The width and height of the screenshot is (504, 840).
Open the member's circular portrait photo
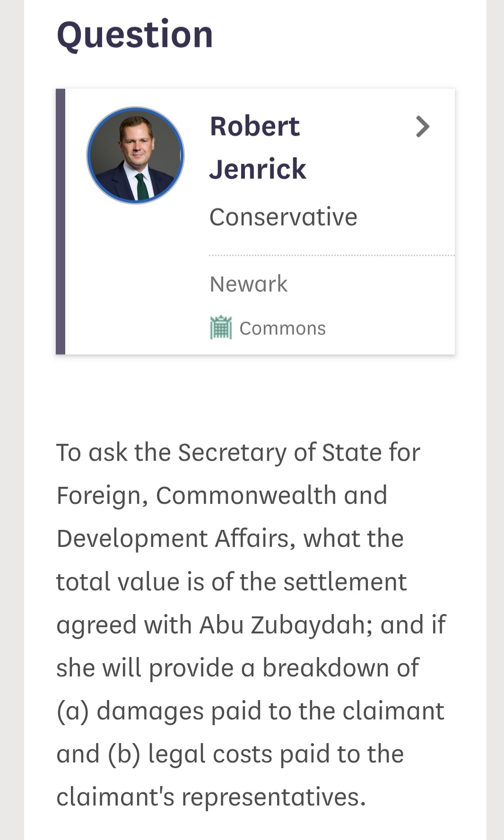(136, 156)
